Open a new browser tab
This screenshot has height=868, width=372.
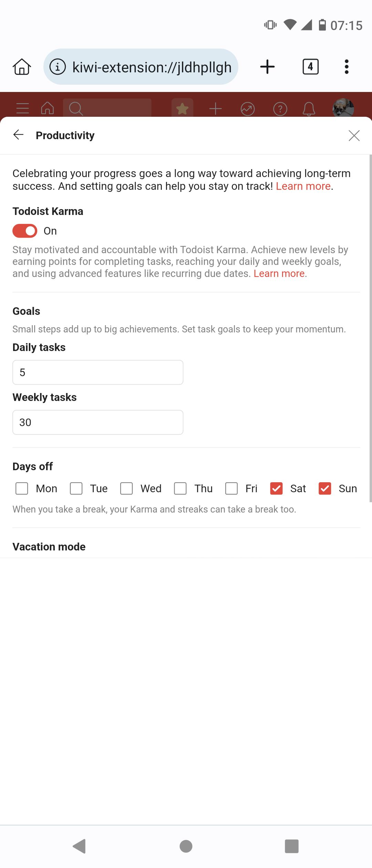click(268, 66)
